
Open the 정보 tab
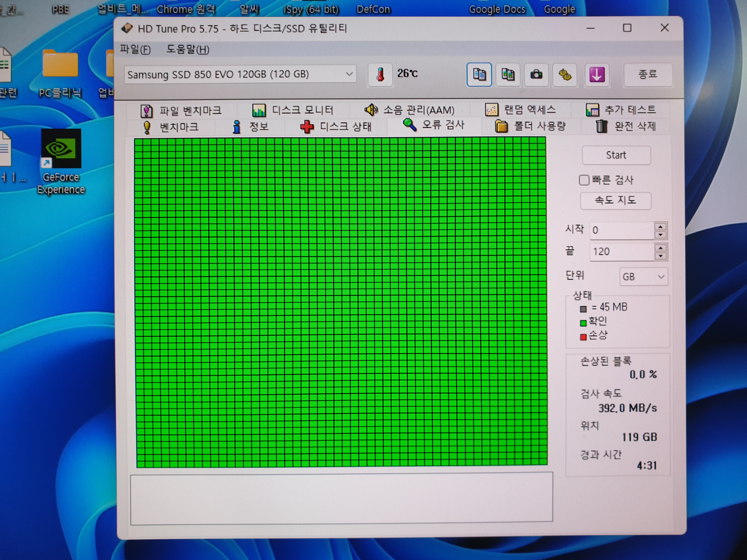pyautogui.click(x=250, y=127)
